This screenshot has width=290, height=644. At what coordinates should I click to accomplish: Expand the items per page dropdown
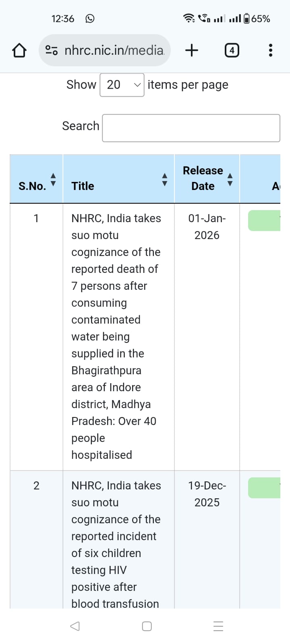tap(122, 85)
